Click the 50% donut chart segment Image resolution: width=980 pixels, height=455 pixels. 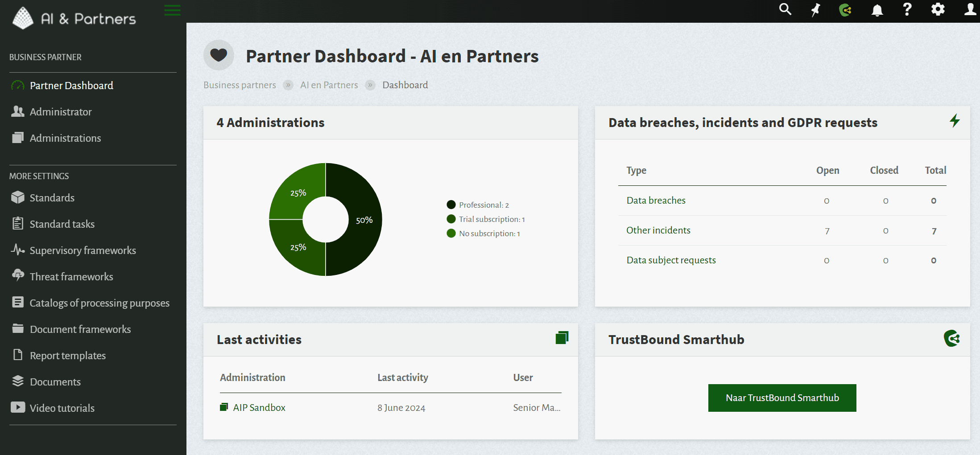tap(364, 220)
